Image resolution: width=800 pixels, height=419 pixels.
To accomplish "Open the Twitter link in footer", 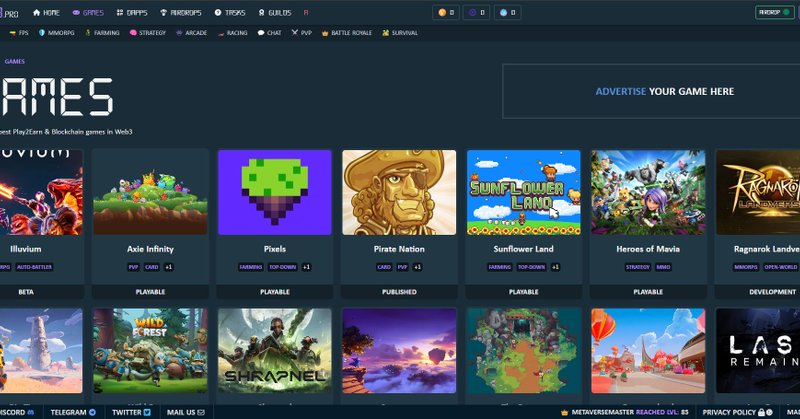I will coord(131,412).
